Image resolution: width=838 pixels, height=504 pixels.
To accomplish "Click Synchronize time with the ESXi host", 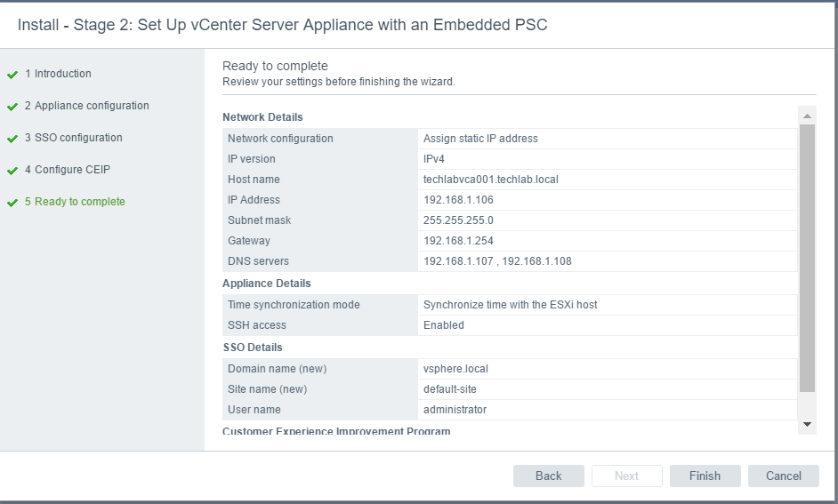I will tap(510, 305).
